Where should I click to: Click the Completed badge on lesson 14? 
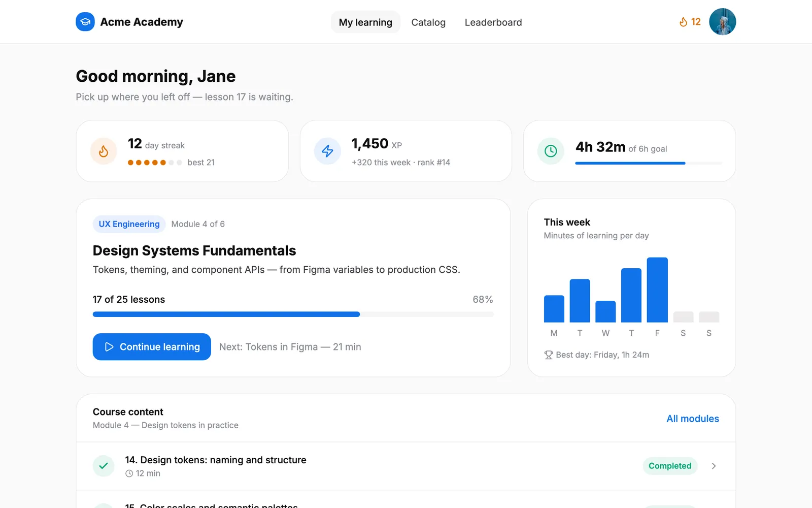(x=670, y=466)
